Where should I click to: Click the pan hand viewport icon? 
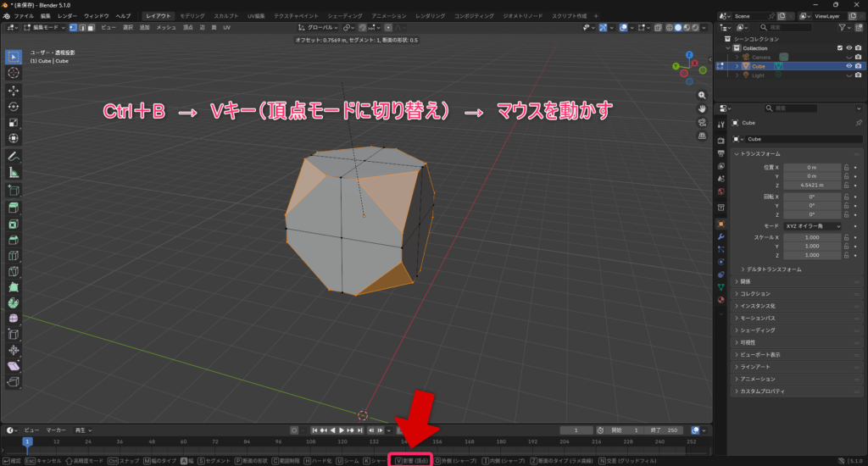click(703, 108)
